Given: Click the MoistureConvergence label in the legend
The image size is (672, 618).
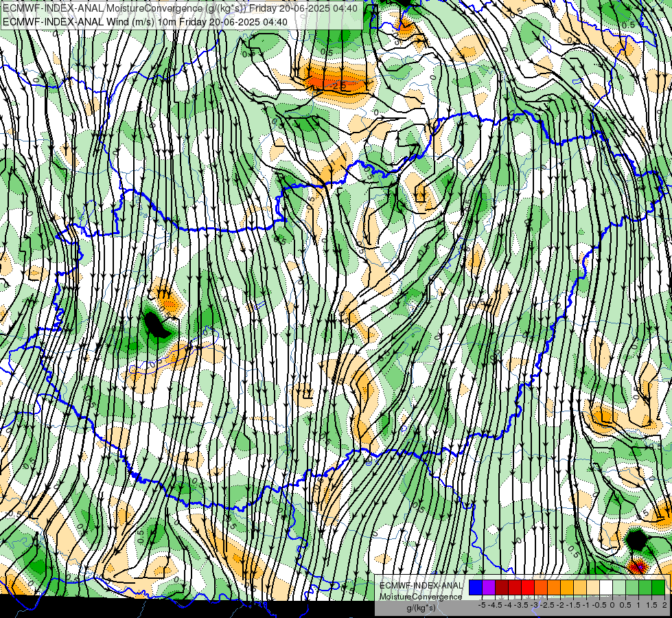Looking at the screenshot, I should [x=421, y=597].
